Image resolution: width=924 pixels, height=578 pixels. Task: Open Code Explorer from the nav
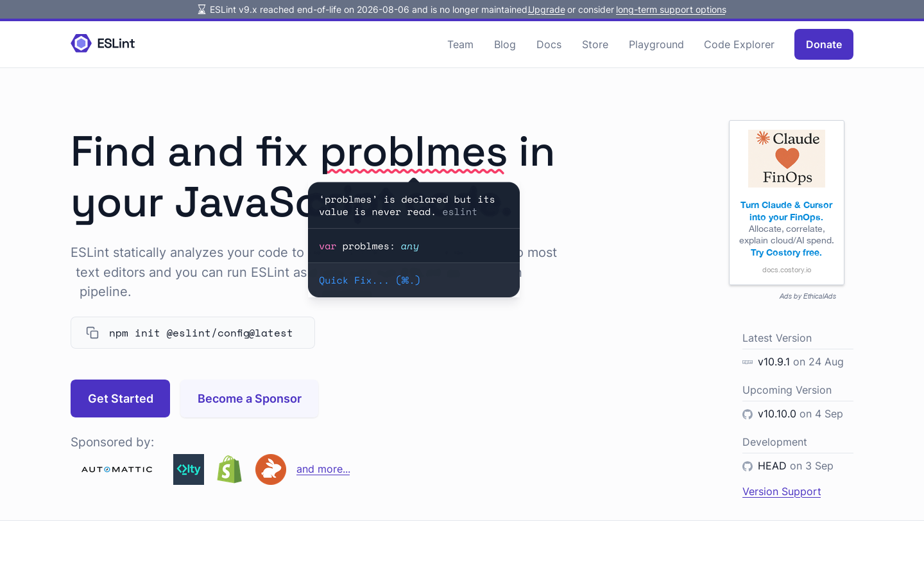pos(739,44)
